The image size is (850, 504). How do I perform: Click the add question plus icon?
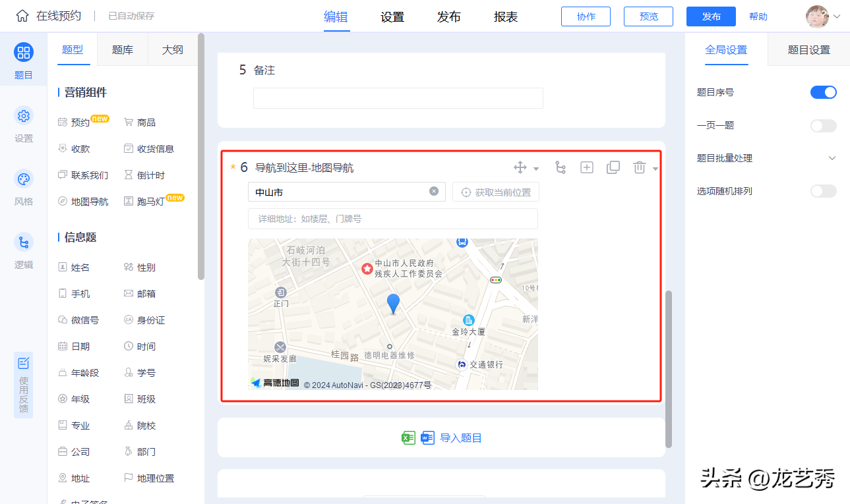point(587,167)
